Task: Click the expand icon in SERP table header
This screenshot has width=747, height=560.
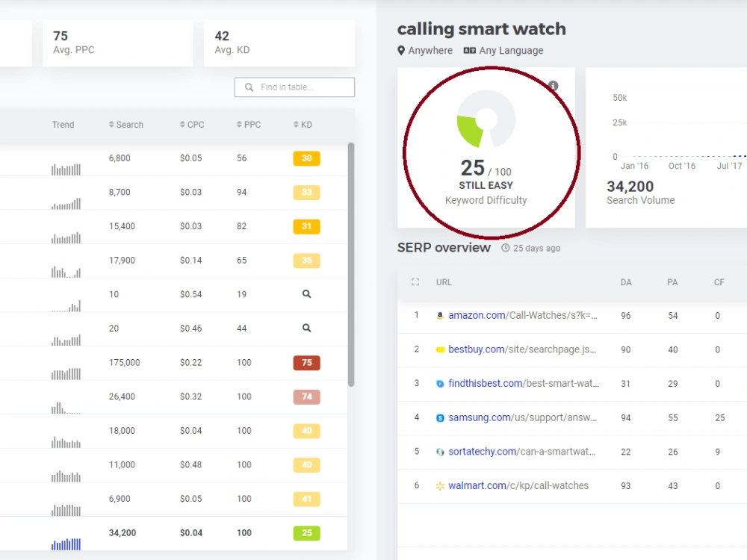Action: point(415,282)
